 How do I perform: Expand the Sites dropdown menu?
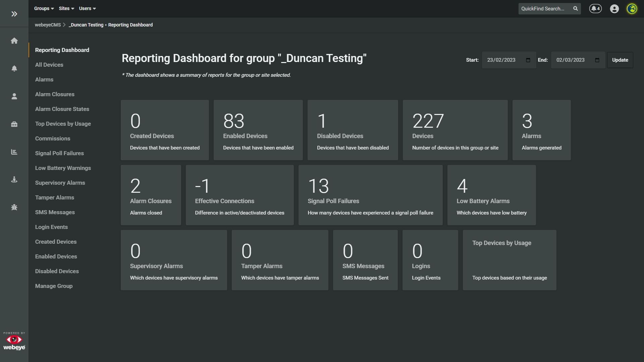tap(66, 9)
